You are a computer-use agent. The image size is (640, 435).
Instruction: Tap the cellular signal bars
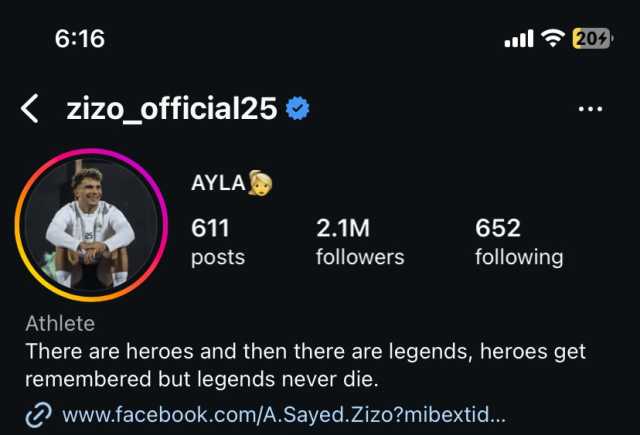(x=519, y=39)
